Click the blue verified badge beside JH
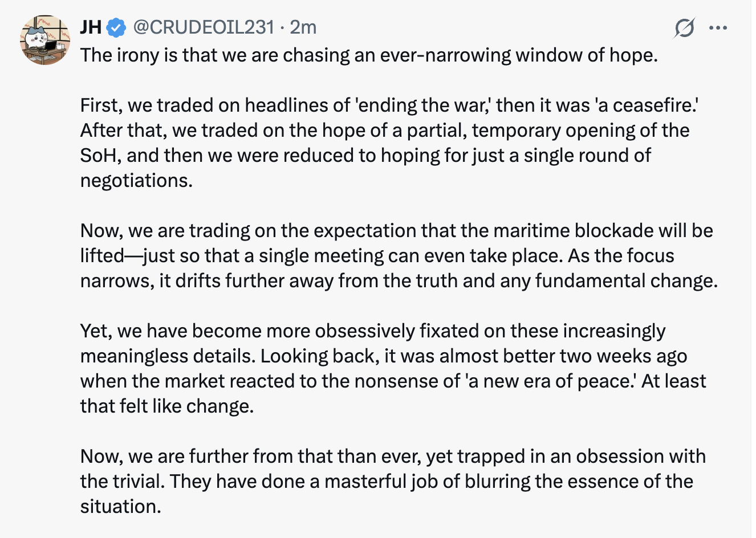Image resolution: width=756 pixels, height=538 pixels. 117,27
